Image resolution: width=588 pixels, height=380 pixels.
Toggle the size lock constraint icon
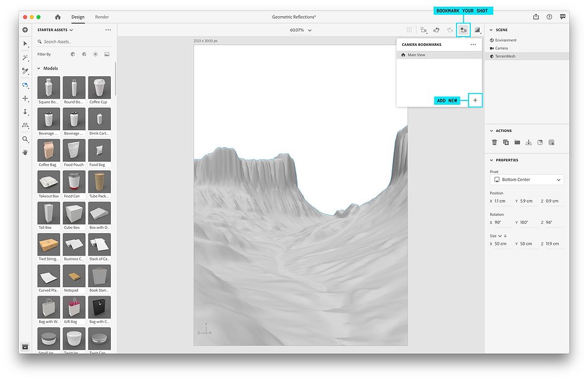(x=506, y=236)
